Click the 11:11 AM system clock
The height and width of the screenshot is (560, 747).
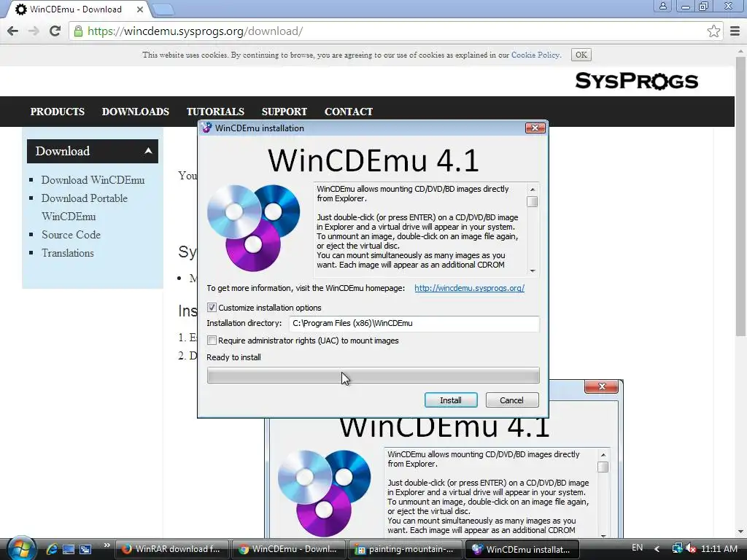719,549
